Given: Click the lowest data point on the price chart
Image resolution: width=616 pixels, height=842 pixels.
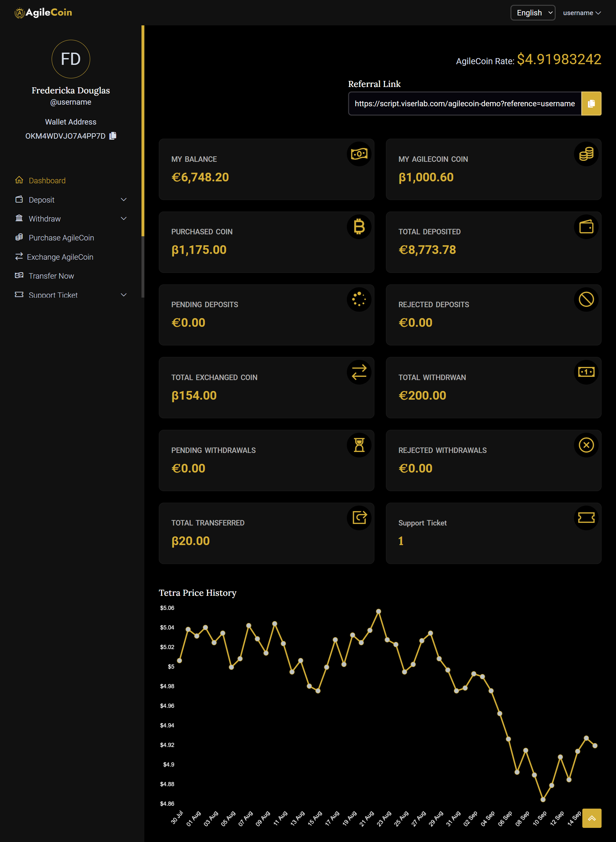Looking at the screenshot, I should (x=543, y=800).
